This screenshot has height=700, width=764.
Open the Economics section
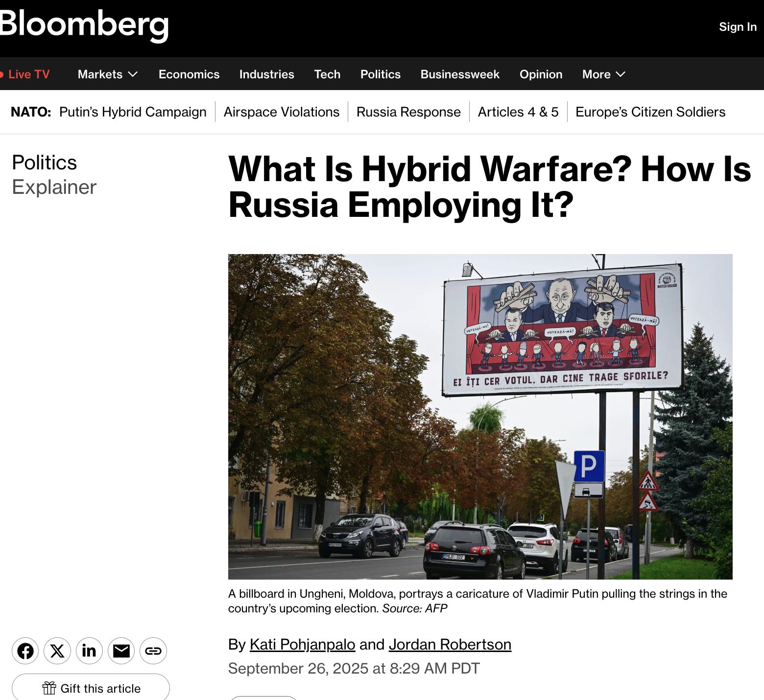189,74
